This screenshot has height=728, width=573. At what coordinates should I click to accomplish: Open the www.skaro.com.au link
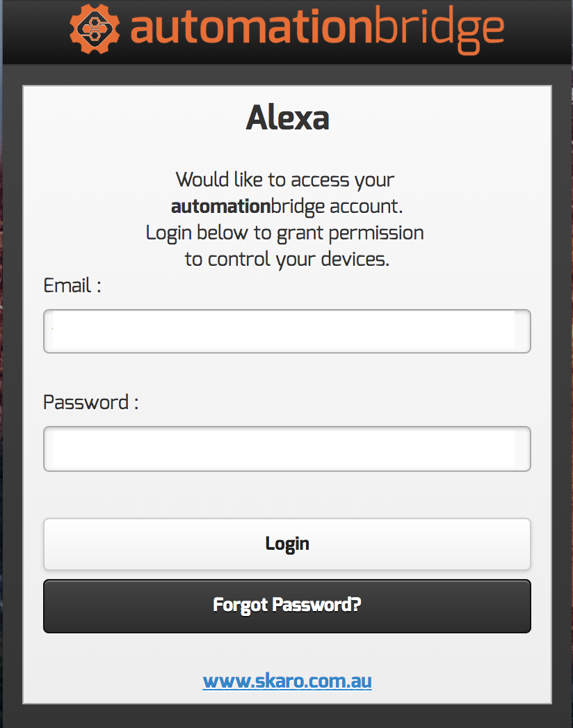point(287,680)
